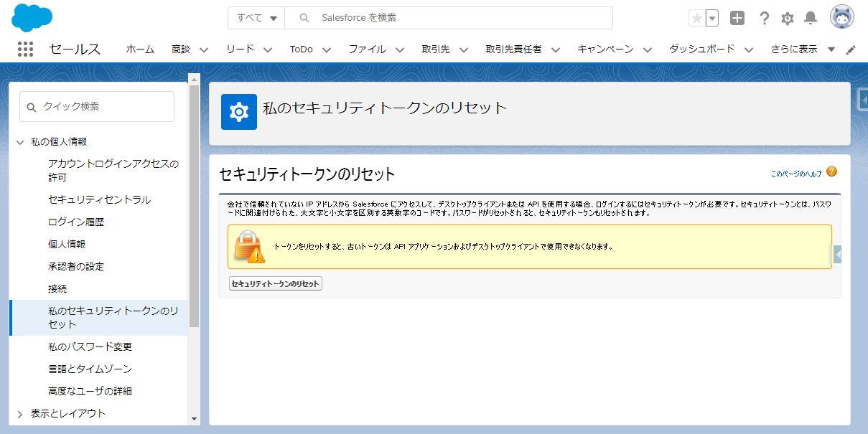The width and height of the screenshot is (868, 434).
Task: Expand the 表示とレイアウト section
Action: [20, 413]
